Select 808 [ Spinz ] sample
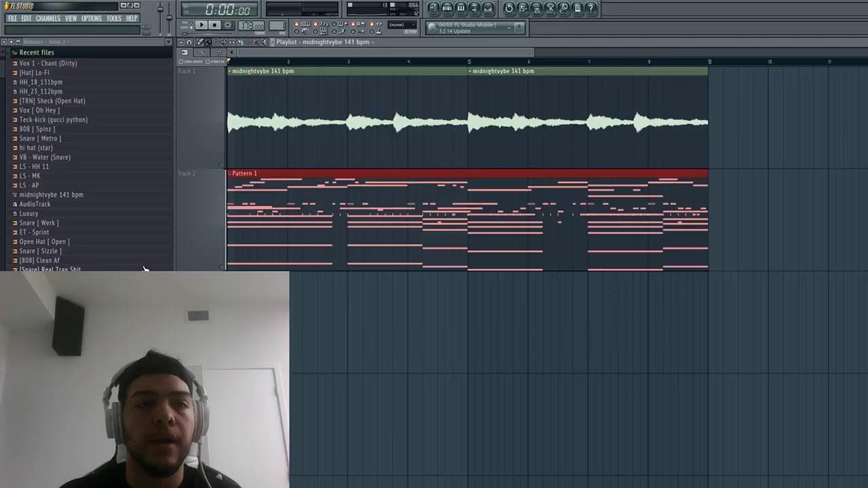Image resolution: width=868 pixels, height=488 pixels. pos(37,129)
